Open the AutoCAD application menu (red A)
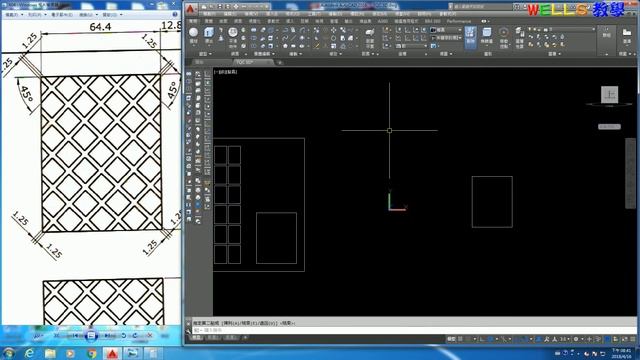This screenshot has width=640, height=360. pos(190,9)
